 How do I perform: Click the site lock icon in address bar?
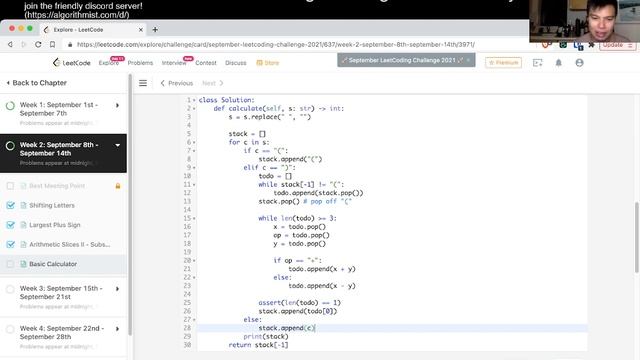70,44
